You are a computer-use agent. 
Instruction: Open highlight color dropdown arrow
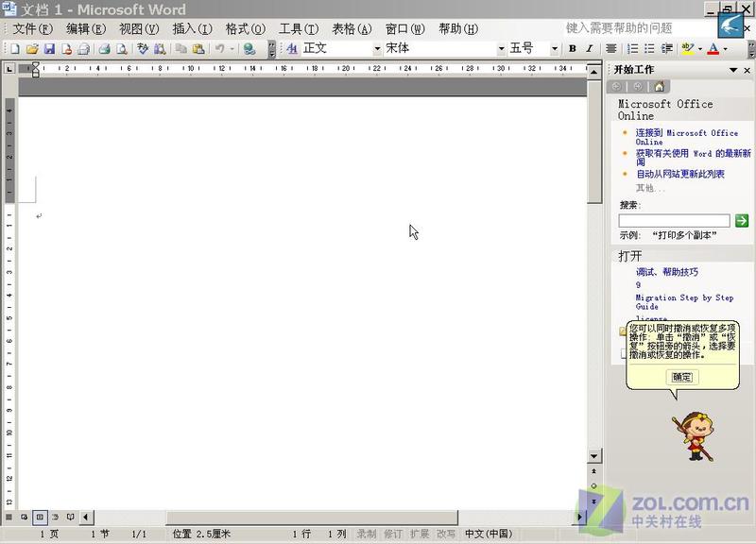[700, 49]
